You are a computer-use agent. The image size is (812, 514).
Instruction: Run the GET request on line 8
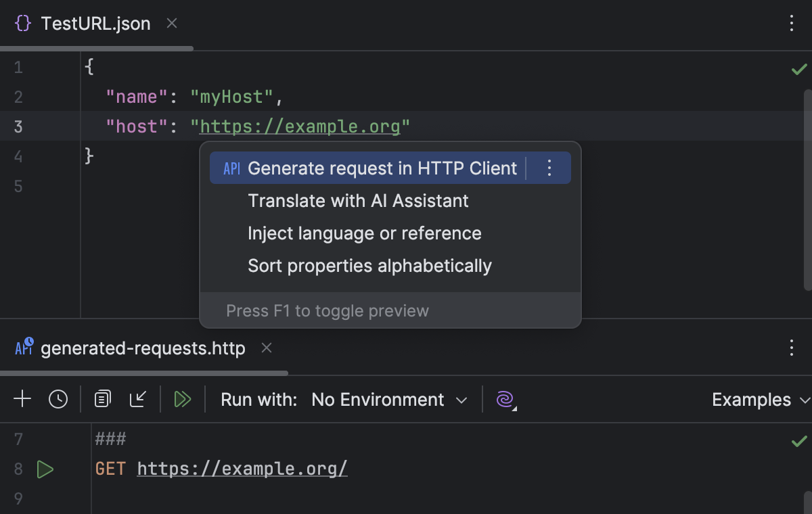45,469
